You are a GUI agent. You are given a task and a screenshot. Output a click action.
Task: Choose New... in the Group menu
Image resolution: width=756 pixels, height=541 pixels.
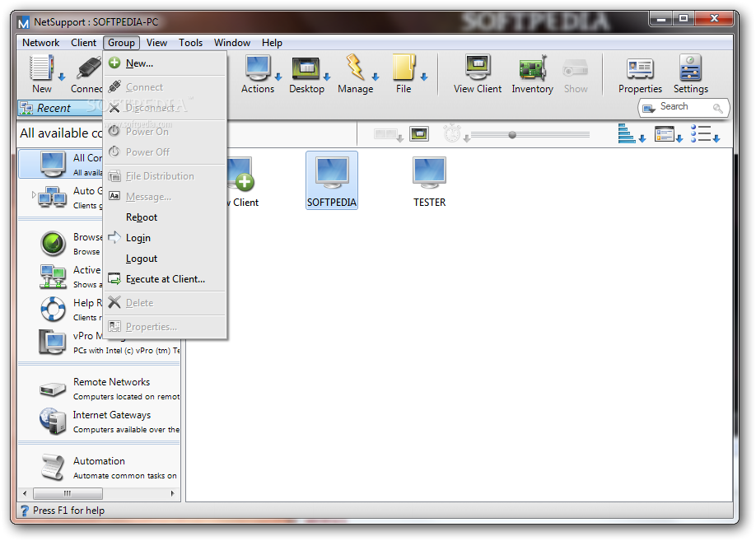(x=166, y=63)
